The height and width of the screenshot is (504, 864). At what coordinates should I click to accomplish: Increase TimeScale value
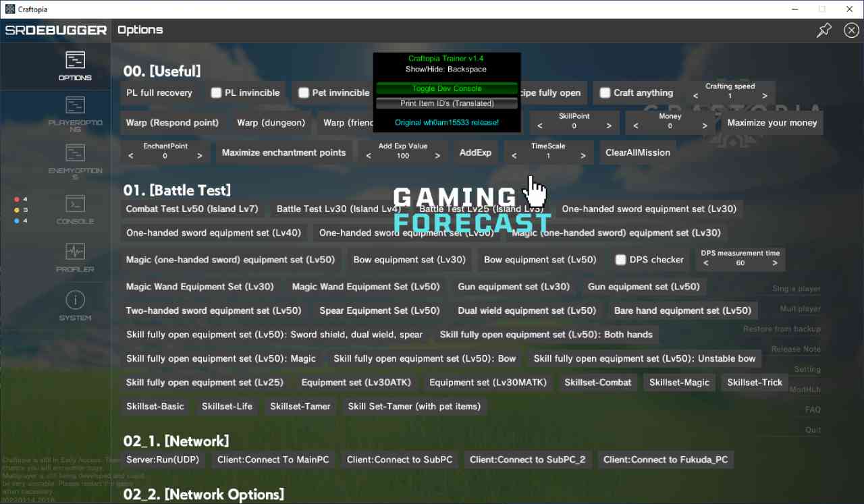click(x=583, y=156)
